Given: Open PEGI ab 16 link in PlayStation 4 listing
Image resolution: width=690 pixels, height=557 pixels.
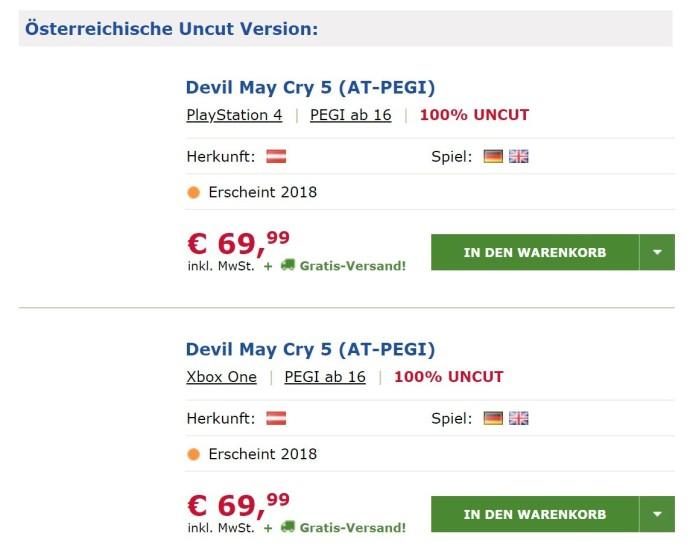Looking at the screenshot, I should [x=350, y=115].
